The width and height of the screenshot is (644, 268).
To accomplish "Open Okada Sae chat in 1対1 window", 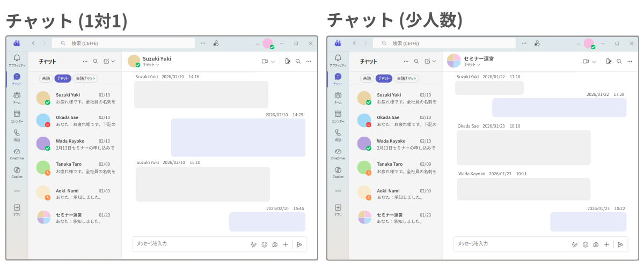I will [x=75, y=121].
